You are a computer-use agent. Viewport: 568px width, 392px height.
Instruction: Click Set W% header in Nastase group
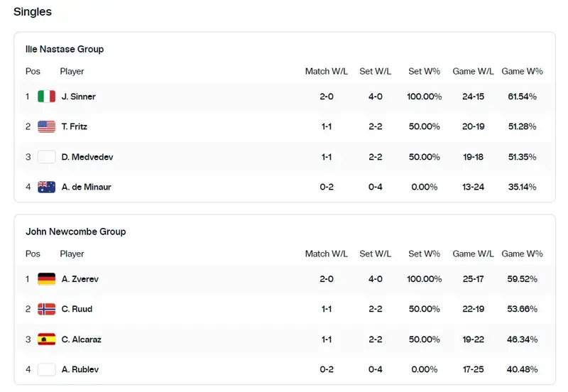pos(424,71)
